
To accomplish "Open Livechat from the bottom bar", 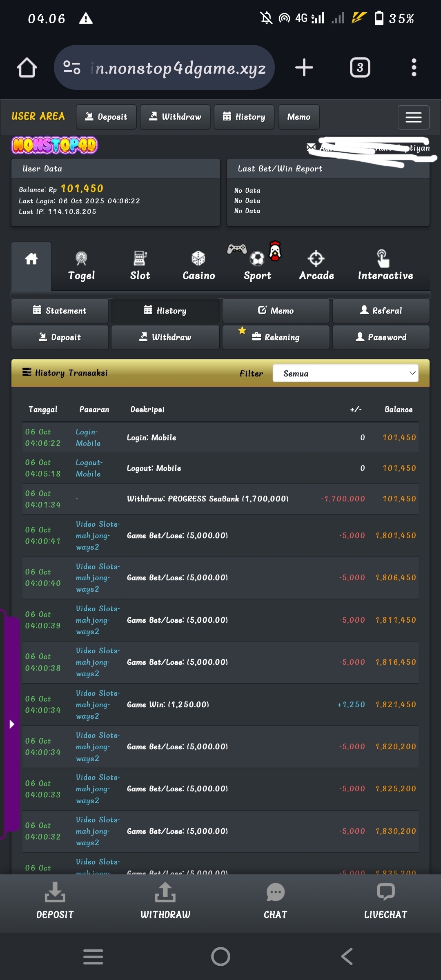I will coord(385,901).
